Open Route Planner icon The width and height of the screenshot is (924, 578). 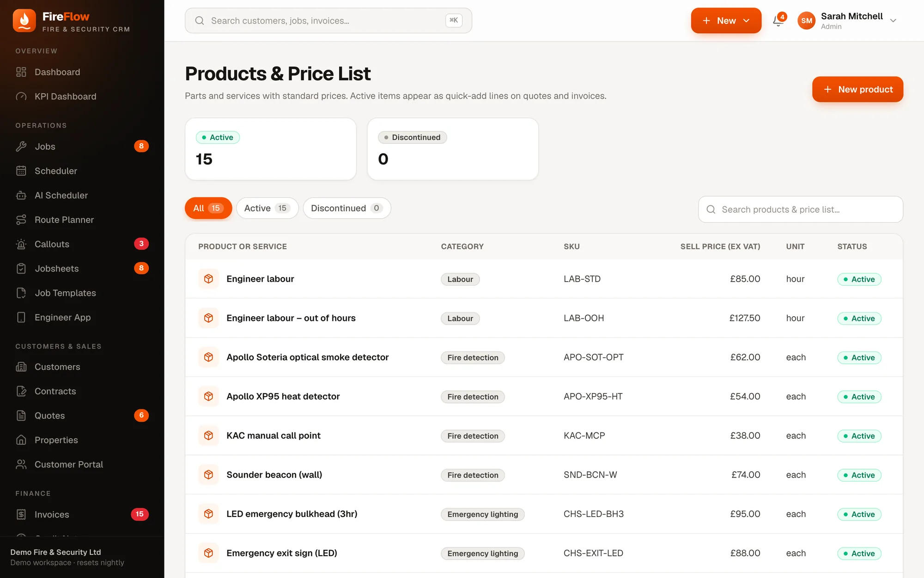pos(21,220)
